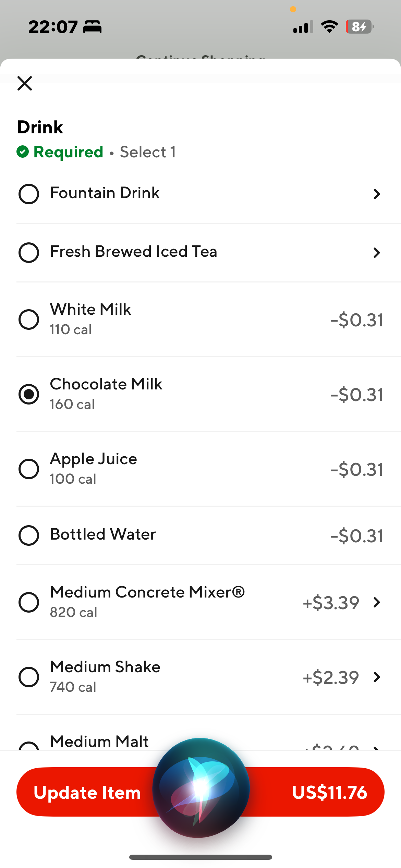Viewport: 401px width, 868px height.
Task: Pick the Medium Shake menu row
Action: click(x=105, y=676)
